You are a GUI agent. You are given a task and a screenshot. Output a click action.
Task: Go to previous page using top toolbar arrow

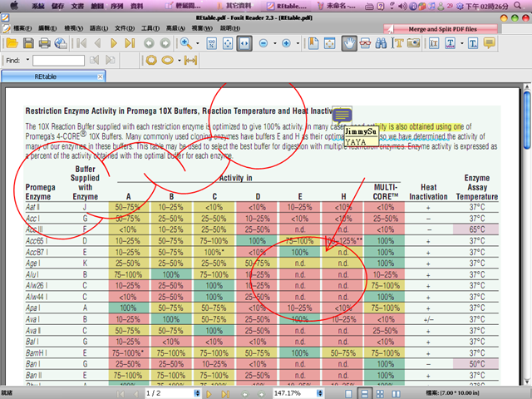98,43
